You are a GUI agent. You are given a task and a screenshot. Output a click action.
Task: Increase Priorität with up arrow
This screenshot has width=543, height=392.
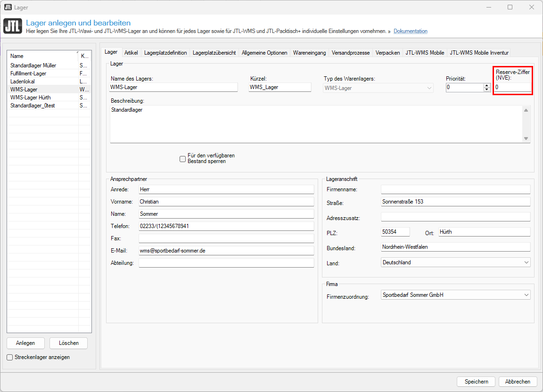tap(487, 85)
